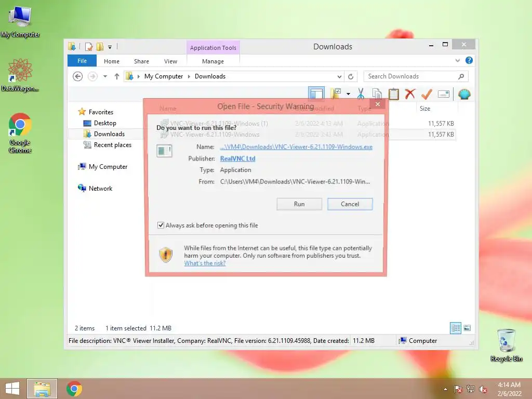The height and width of the screenshot is (399, 532).
Task: Select the Application Tools contextual tab
Action: (213, 48)
